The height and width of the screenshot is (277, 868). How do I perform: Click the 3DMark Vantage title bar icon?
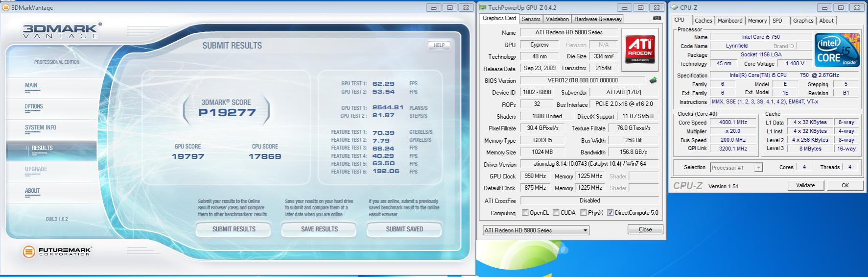click(6, 7)
